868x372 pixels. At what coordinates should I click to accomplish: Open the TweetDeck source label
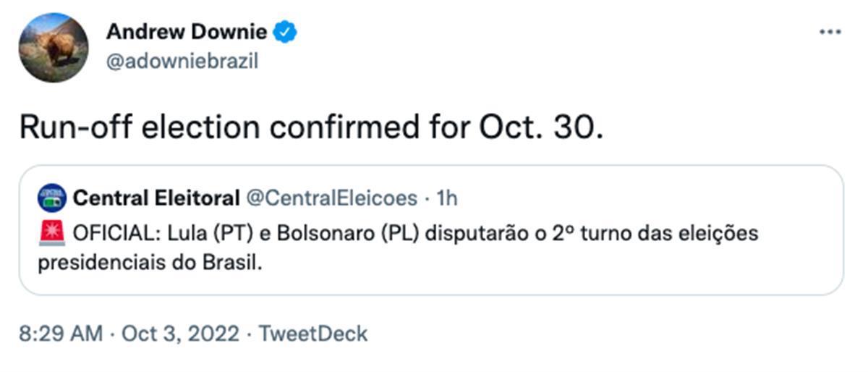(x=313, y=334)
